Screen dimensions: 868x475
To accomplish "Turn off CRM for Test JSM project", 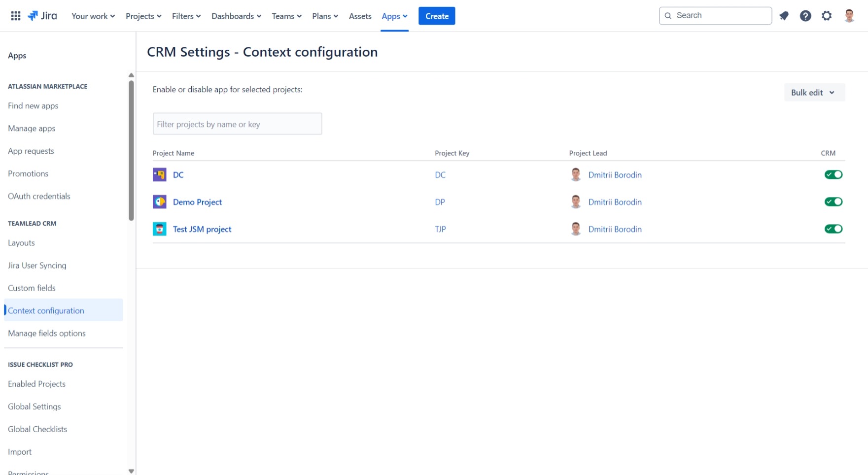I will coord(833,228).
